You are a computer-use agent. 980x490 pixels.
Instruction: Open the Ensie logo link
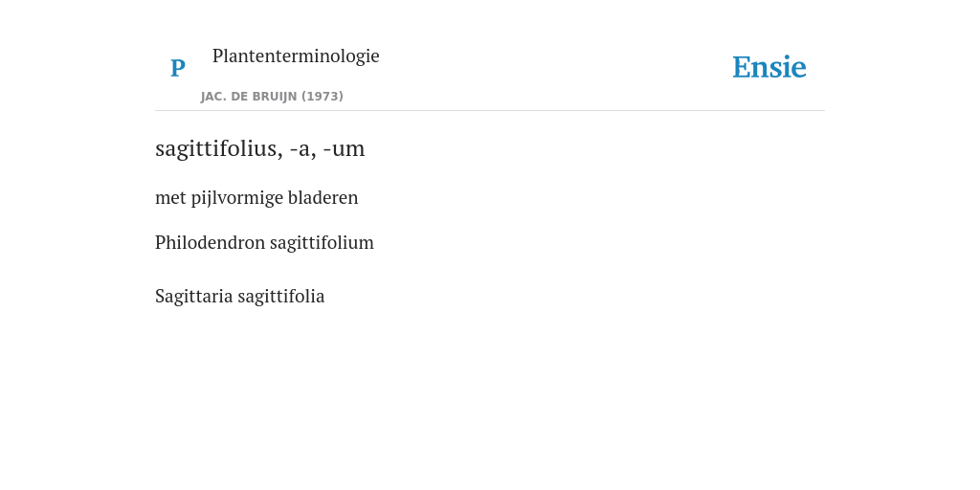tap(769, 67)
